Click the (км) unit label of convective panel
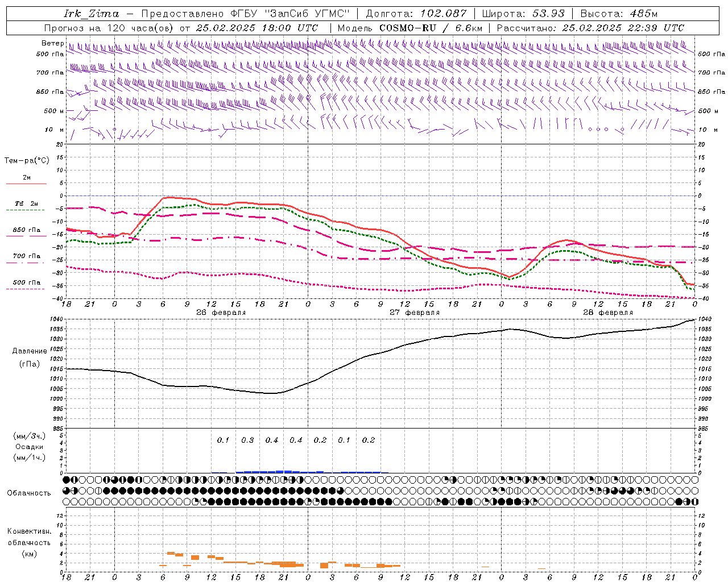The image size is (728, 582). click(30, 554)
